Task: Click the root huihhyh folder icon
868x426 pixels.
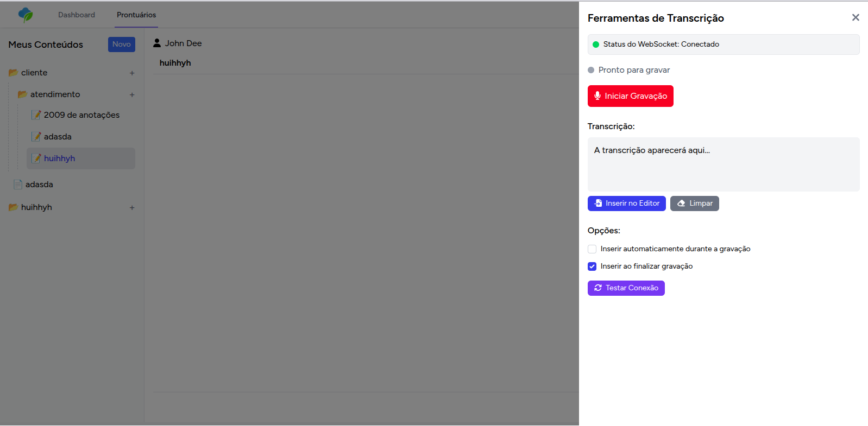Action: click(14, 207)
